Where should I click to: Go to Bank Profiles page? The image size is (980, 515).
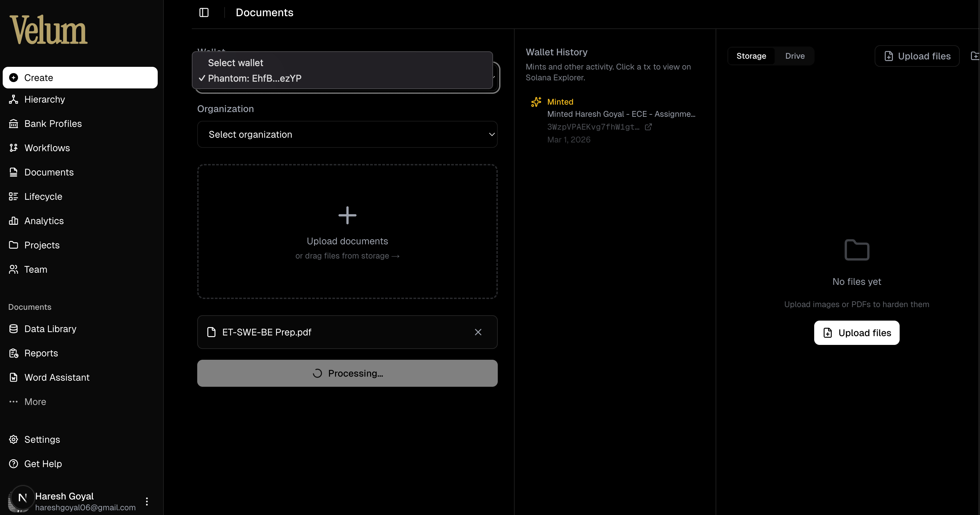pos(53,124)
